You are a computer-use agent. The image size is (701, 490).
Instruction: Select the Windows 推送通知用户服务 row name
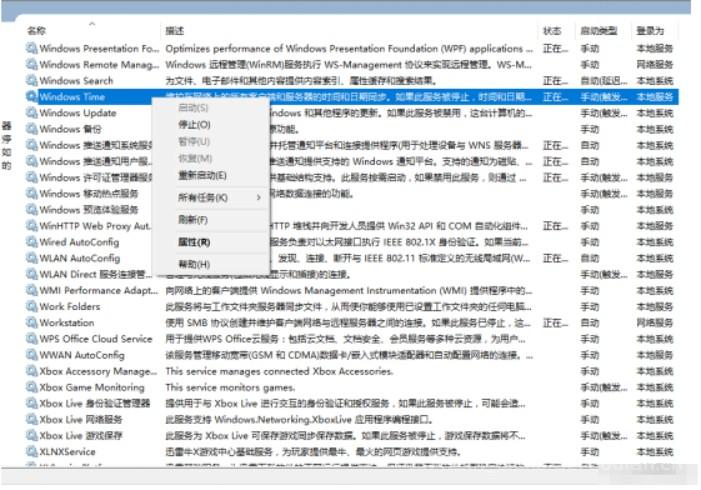(x=95, y=161)
